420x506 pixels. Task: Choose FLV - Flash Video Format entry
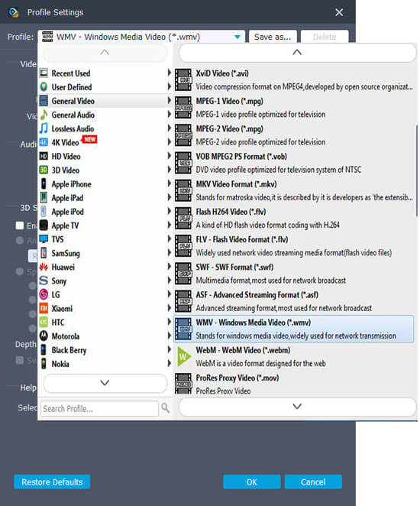pyautogui.click(x=294, y=246)
